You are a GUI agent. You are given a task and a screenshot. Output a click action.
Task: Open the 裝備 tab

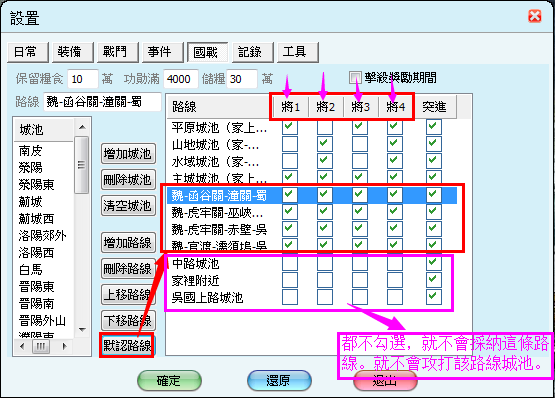[x=73, y=52]
